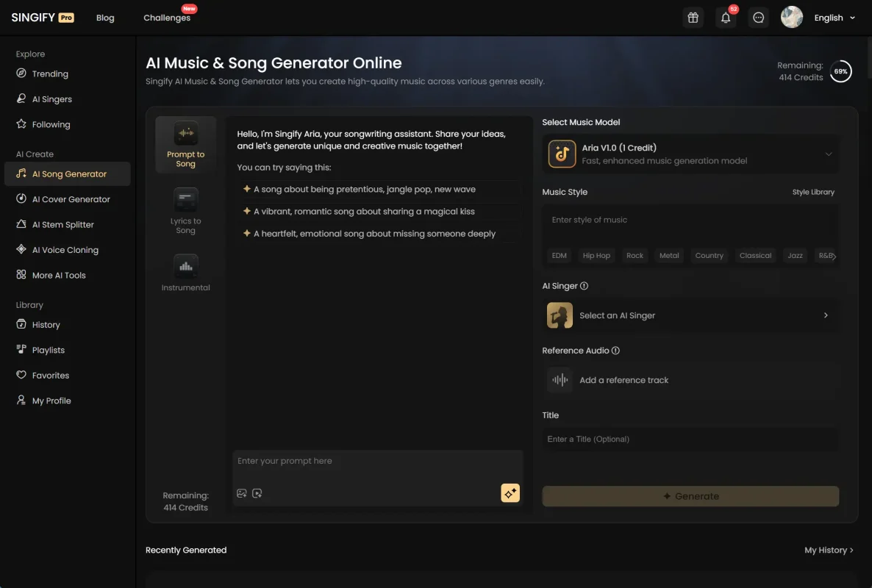Click the Title optional input field

pyautogui.click(x=690, y=439)
